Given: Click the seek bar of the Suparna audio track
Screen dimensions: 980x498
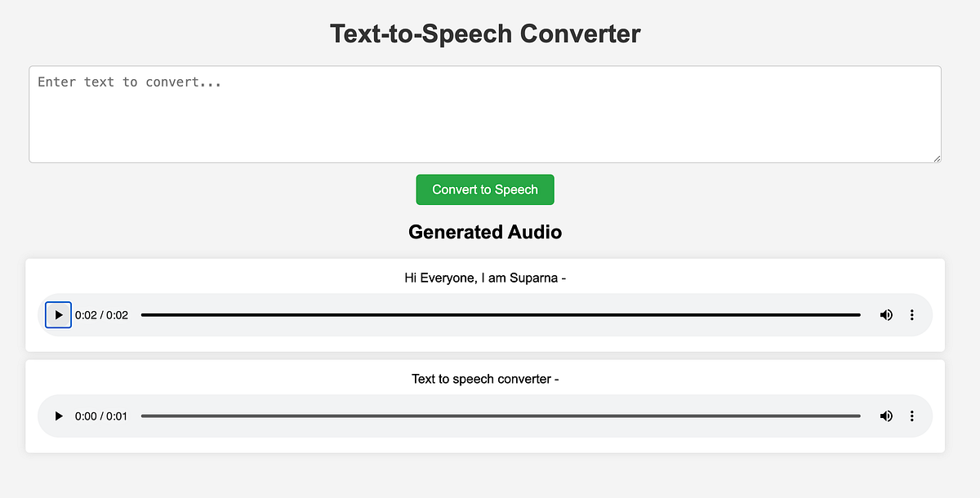Looking at the screenshot, I should [x=501, y=314].
